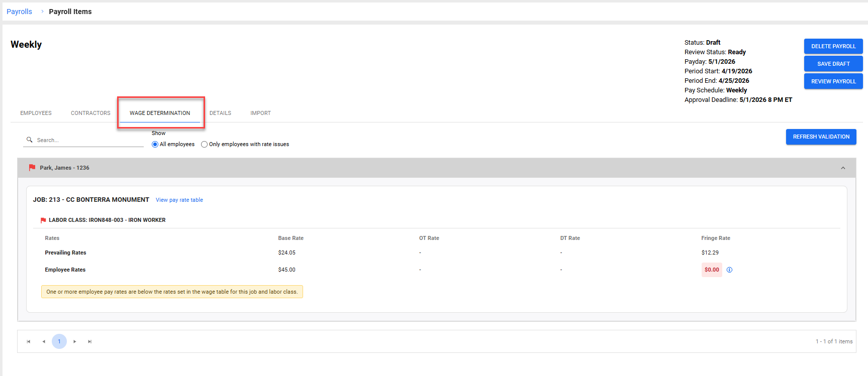
Task: Click the Park, James - 1236 header text
Action: point(64,168)
